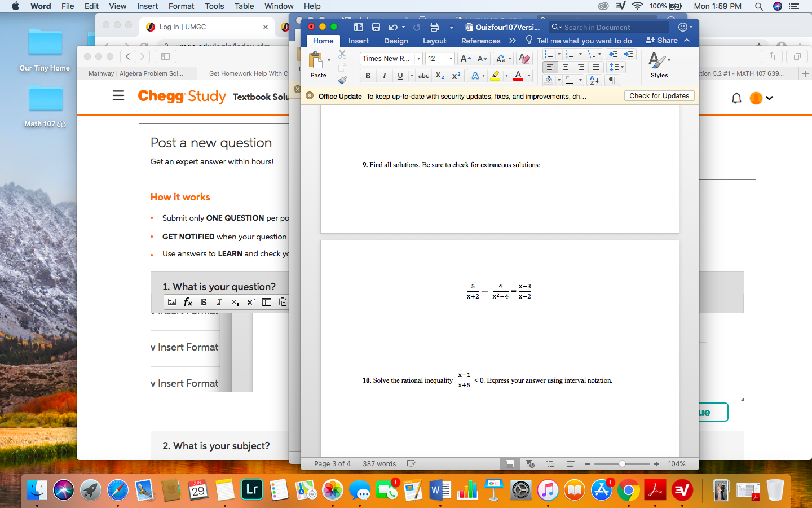
Task: Apply superscript formatting in Word
Action: pyautogui.click(x=456, y=76)
